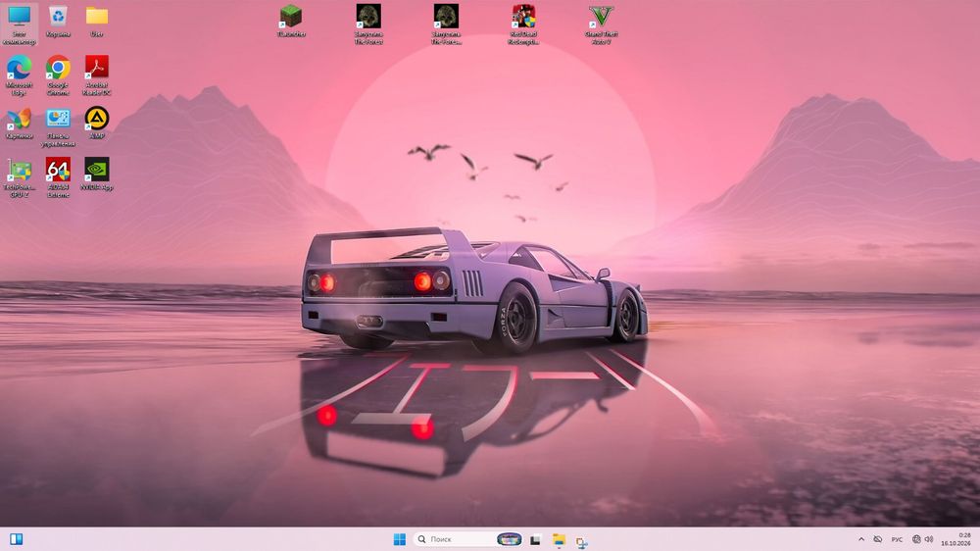Launch Microsoft Edge from the desktop
980x551 pixels.
point(20,76)
